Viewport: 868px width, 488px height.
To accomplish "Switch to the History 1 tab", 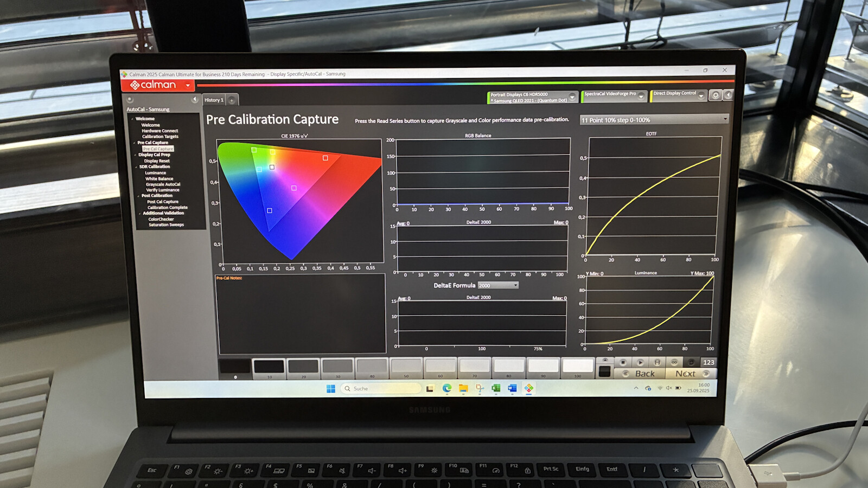I will point(214,100).
